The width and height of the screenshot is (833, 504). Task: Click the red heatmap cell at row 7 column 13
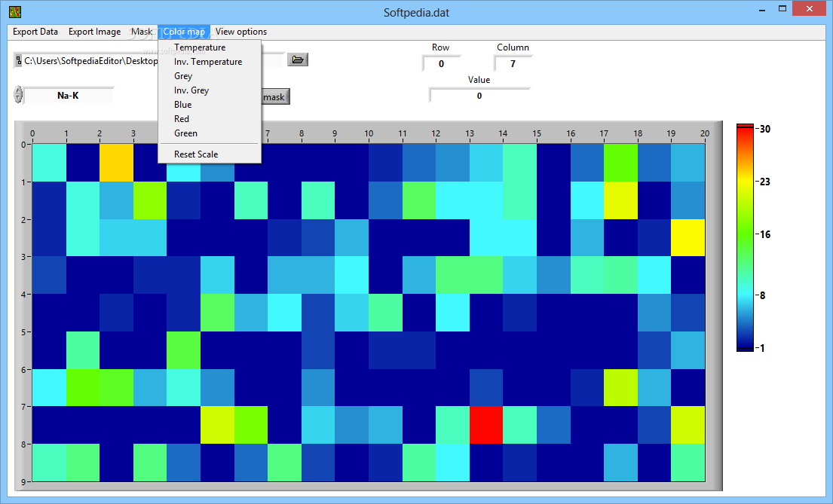click(x=486, y=425)
